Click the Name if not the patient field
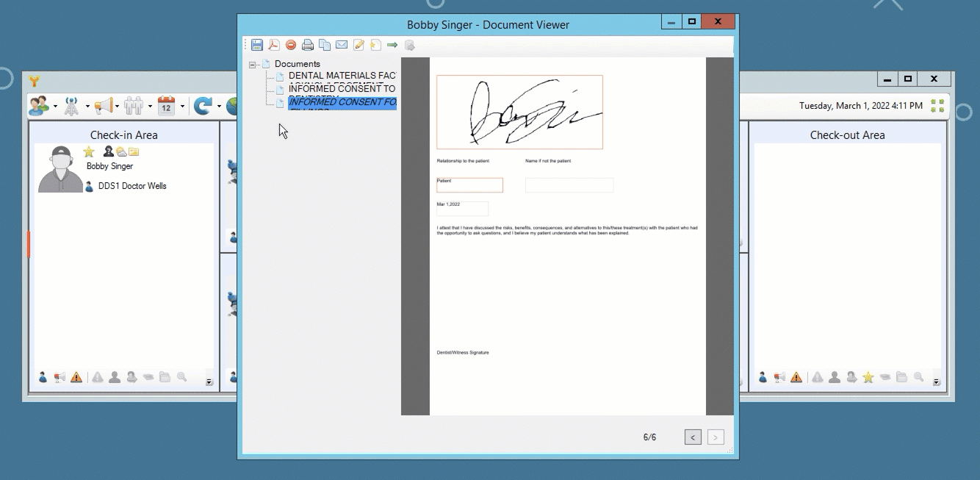The image size is (980, 480). (x=569, y=185)
